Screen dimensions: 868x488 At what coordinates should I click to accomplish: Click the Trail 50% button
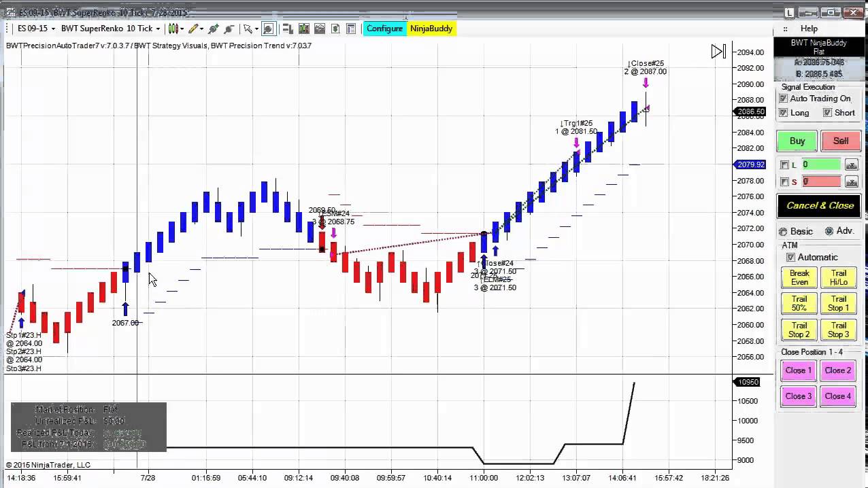[799, 303]
